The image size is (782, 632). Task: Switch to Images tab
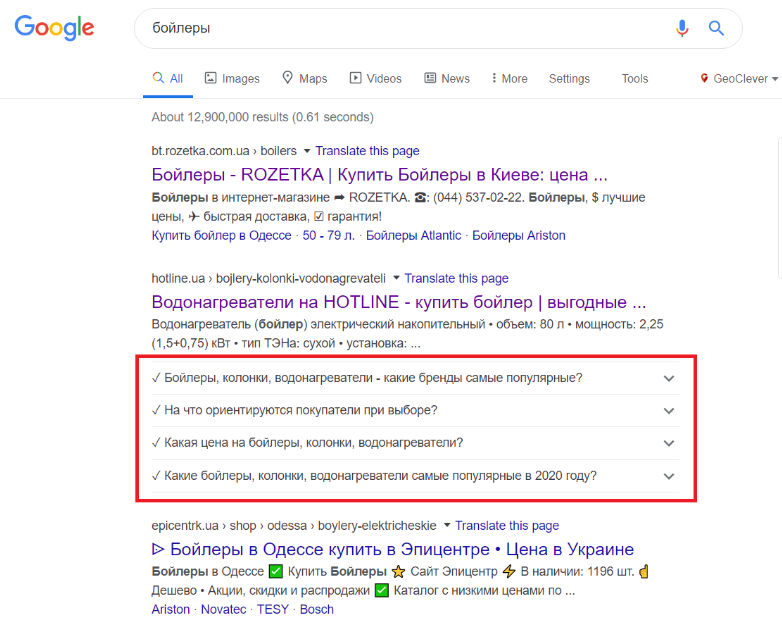pyautogui.click(x=232, y=78)
